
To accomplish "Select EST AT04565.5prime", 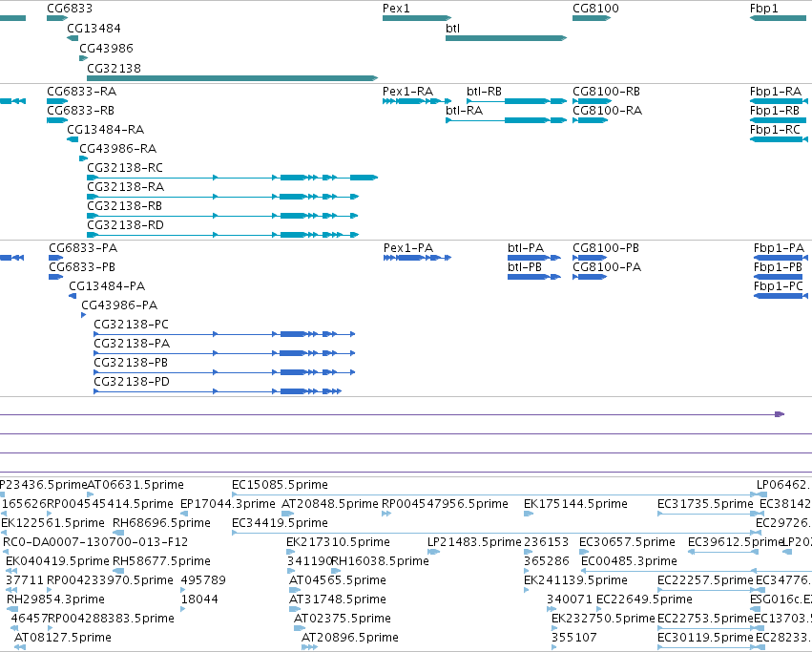I will click(295, 590).
